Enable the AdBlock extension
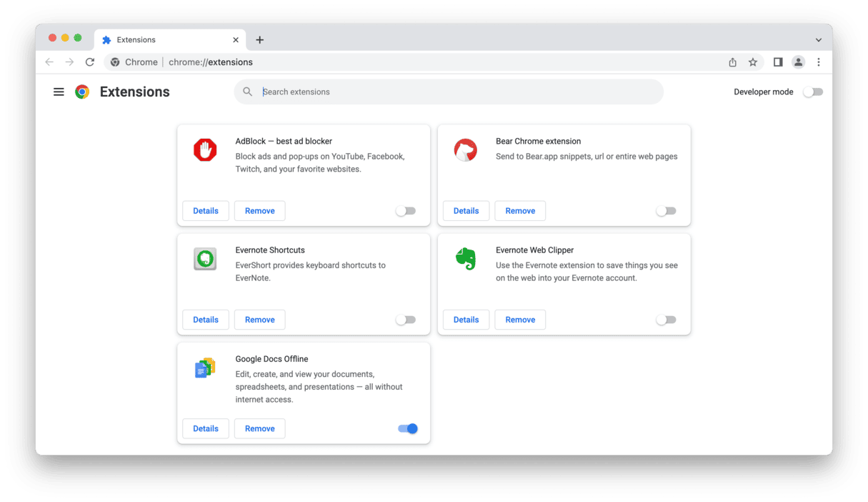 tap(406, 210)
